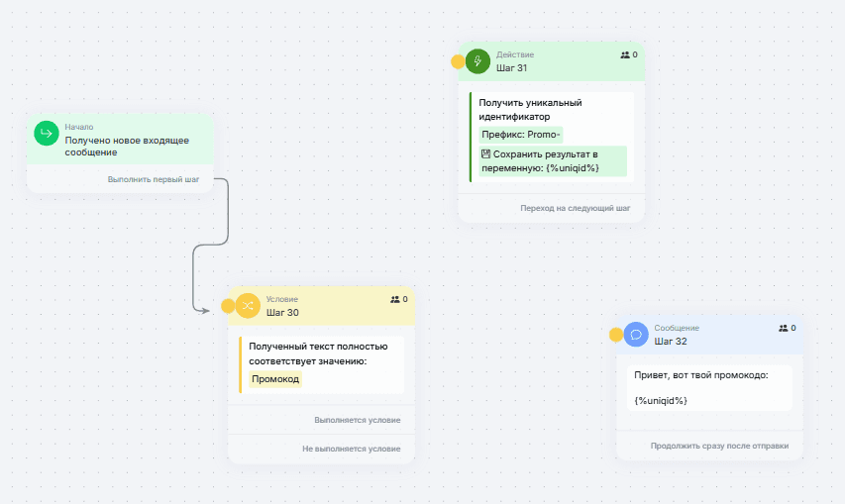Click yellow input connector of Шаг 32
This screenshot has width=845, height=504.
click(616, 335)
